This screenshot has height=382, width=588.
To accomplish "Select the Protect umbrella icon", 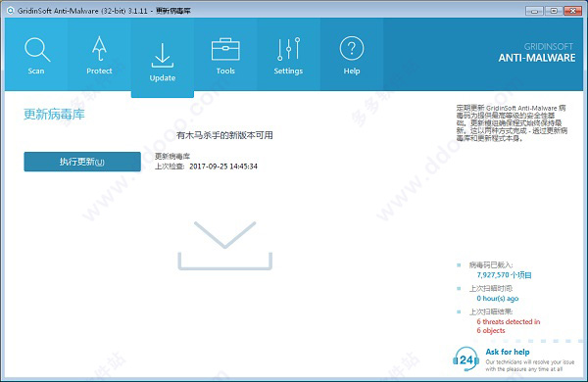I will pyautogui.click(x=99, y=48).
